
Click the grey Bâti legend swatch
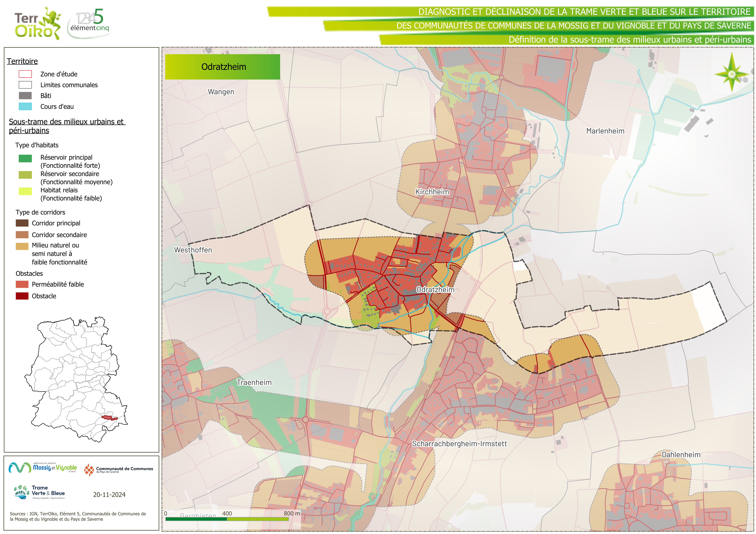pyautogui.click(x=25, y=96)
